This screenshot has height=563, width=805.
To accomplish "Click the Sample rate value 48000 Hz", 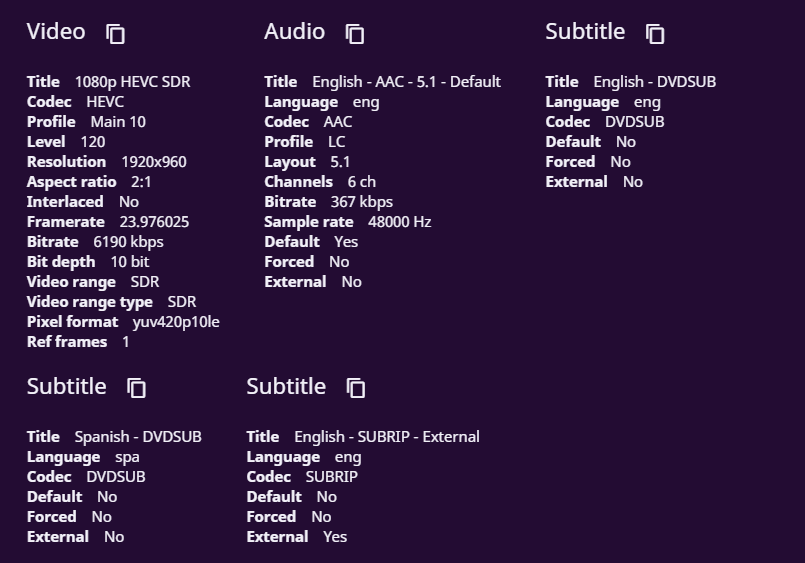I will tap(396, 222).
